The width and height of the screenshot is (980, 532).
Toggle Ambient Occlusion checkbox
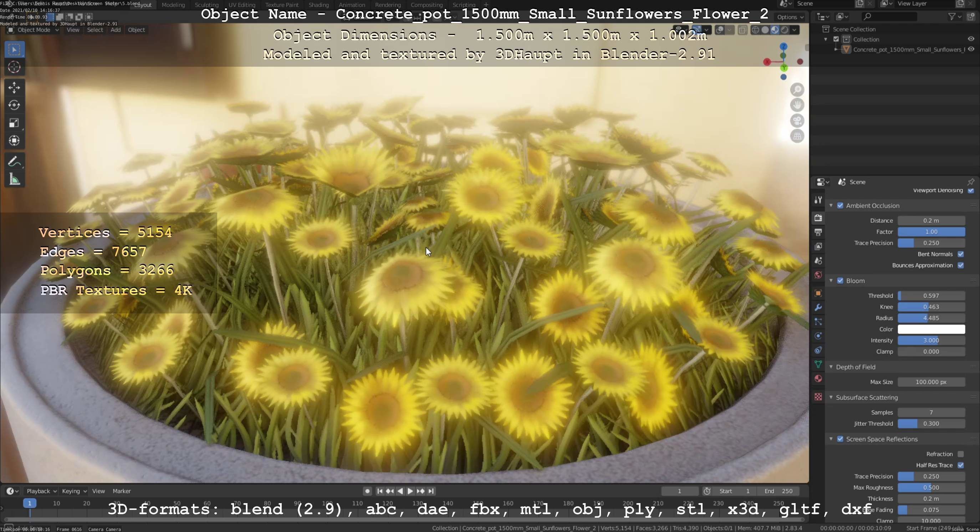coord(840,205)
